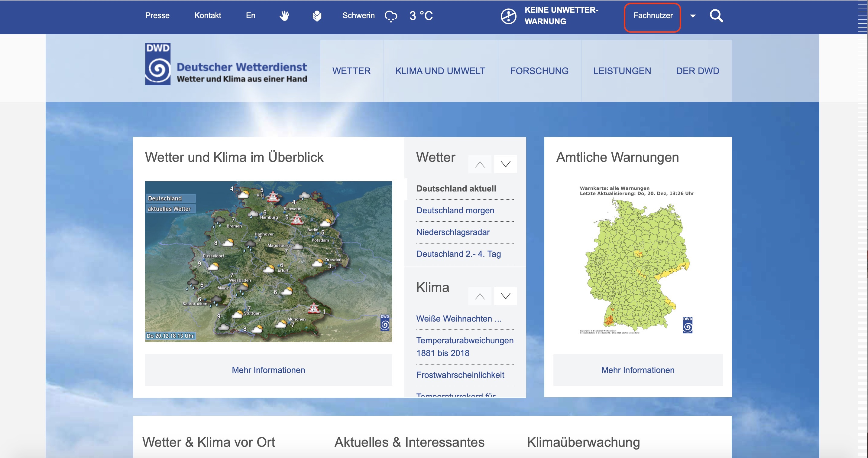Click the rain cloud weather icon
Viewport: 868px width, 458px height.
click(391, 16)
